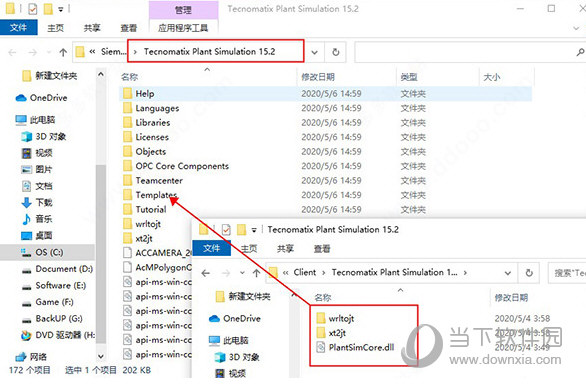Image resolution: width=586 pixels, height=389 pixels.
Task: Click the back arrow in back window
Action: click(12, 52)
